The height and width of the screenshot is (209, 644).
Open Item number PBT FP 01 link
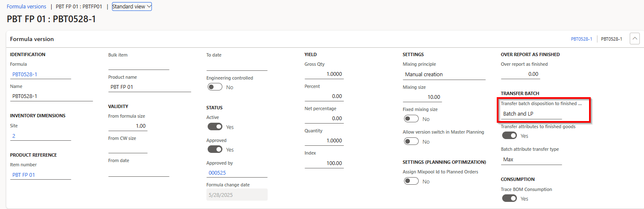[23, 175]
